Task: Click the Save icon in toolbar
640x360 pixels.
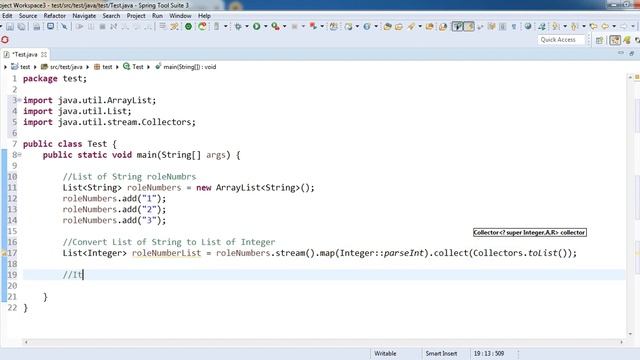Action: [10, 27]
